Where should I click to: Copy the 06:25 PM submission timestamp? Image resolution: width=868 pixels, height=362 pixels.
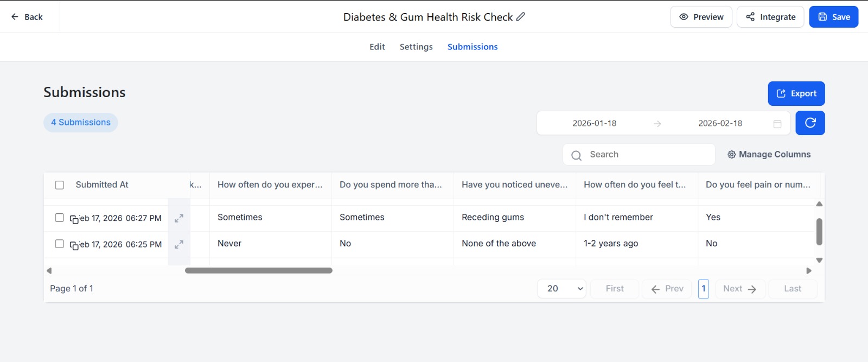[x=74, y=246]
